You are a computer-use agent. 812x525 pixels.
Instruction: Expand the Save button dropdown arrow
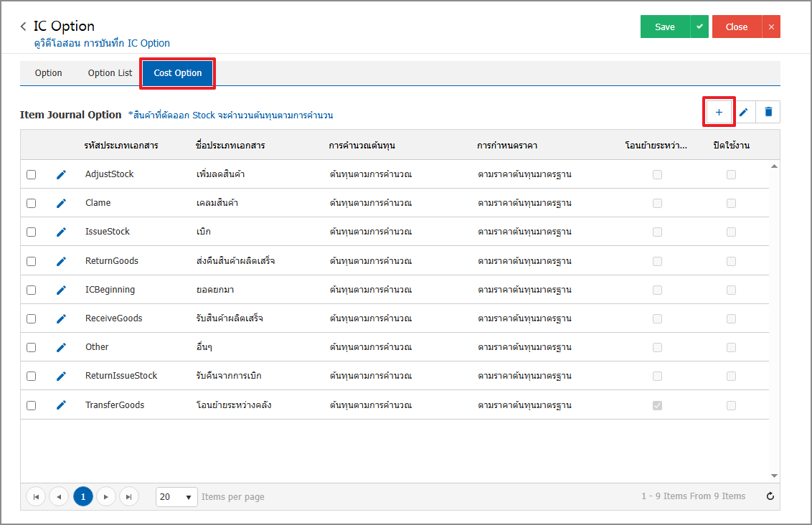[699, 27]
